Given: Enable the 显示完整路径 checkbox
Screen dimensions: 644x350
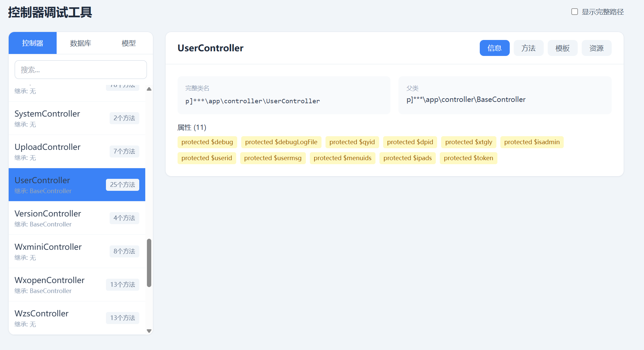Looking at the screenshot, I should [574, 12].
